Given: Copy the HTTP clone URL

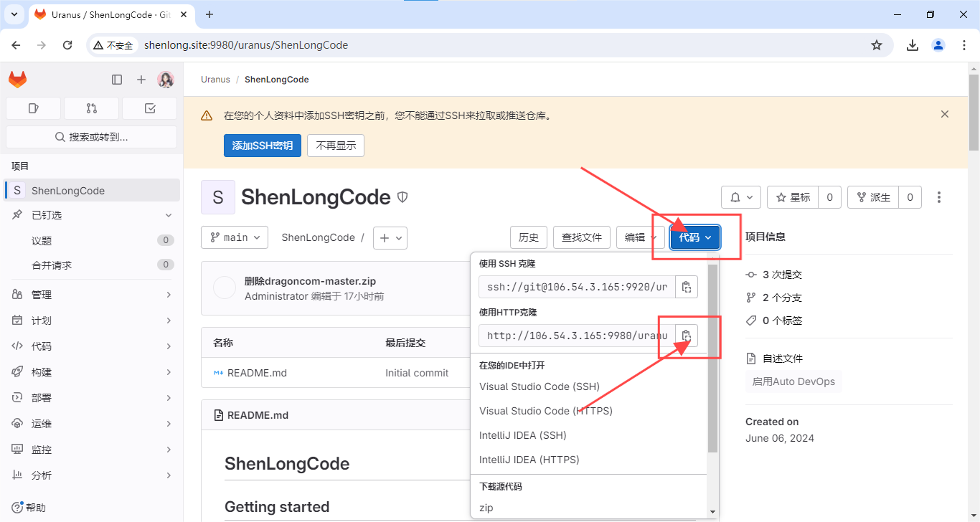Looking at the screenshot, I should click(687, 336).
